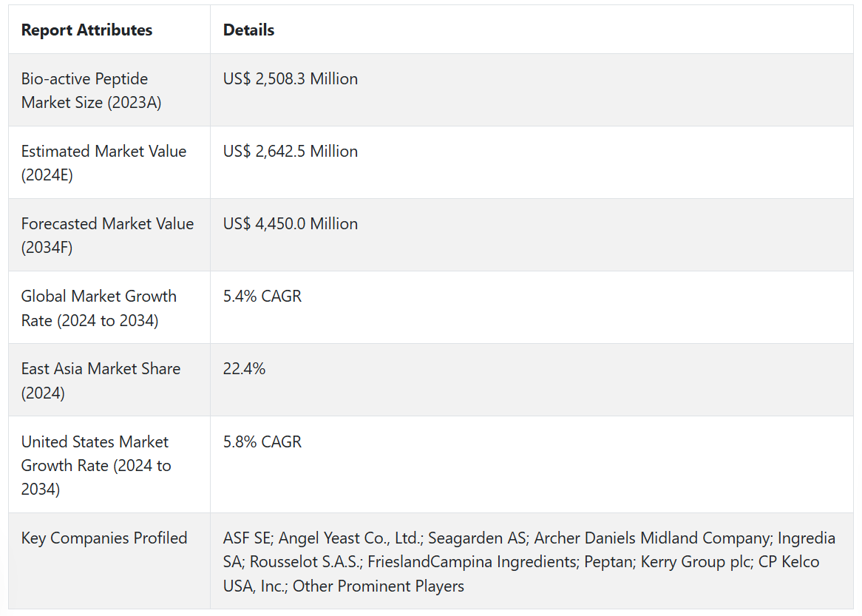Click Other Prominent Players text
The image size is (862, 616).
click(379, 586)
